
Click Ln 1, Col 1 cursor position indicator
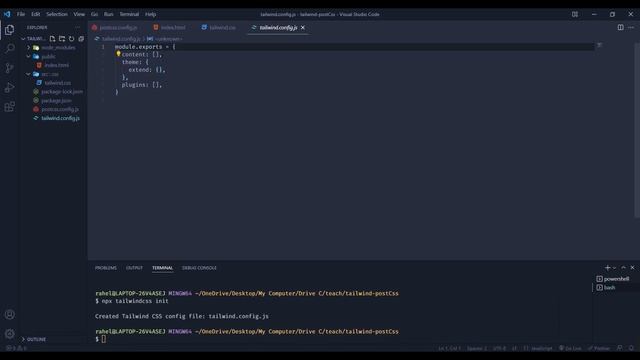pos(449,348)
